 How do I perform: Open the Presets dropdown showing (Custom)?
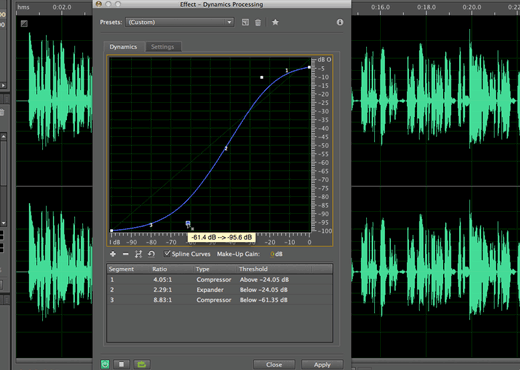pos(180,22)
